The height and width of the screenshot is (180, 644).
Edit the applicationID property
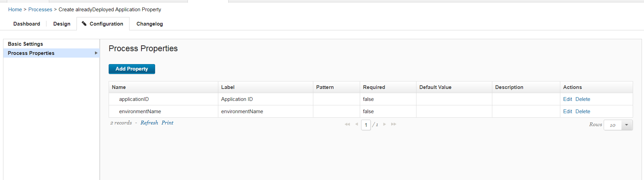[x=567, y=99]
